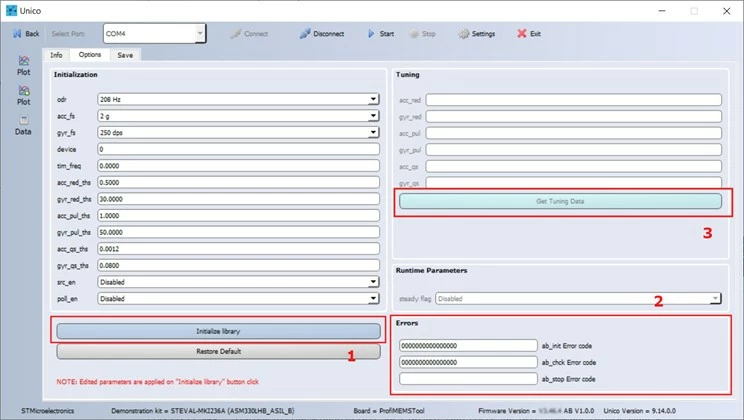
Task: Minimize the Unico window
Action: click(662, 11)
